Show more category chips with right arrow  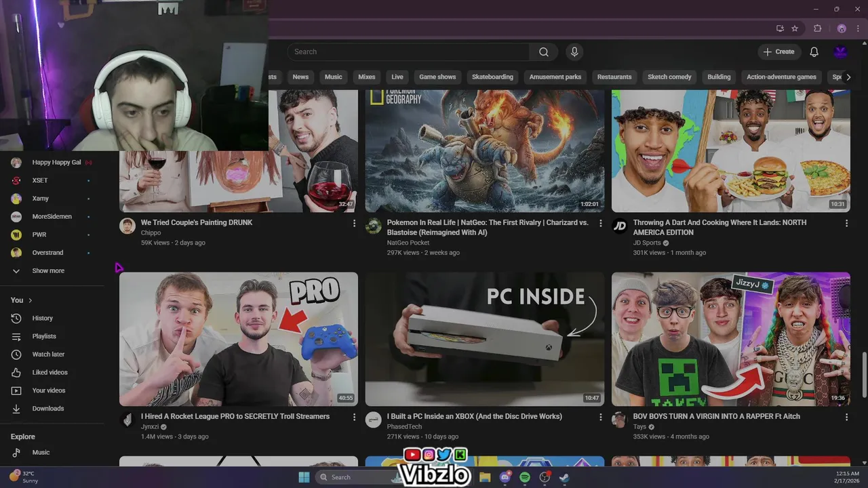click(x=848, y=77)
